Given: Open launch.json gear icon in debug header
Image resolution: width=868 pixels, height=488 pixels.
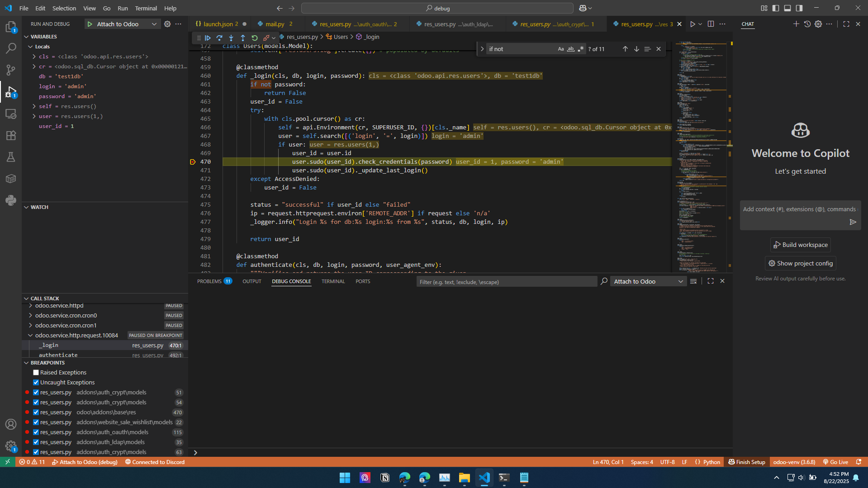Looking at the screenshot, I should point(167,24).
